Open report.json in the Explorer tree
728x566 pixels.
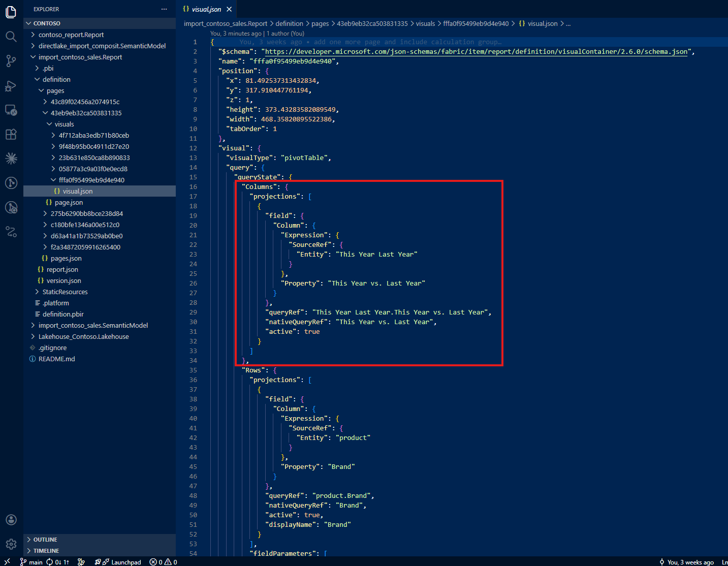pyautogui.click(x=99, y=269)
